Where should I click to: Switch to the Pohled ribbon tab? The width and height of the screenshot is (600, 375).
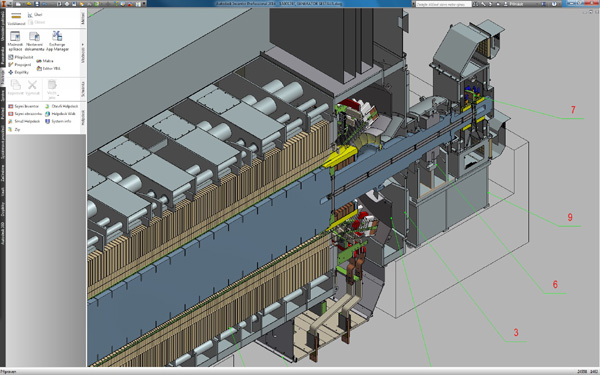(3, 113)
